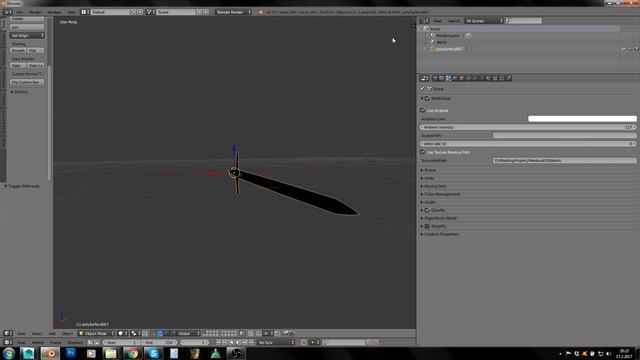Select the Object properties tab icon

point(462,78)
